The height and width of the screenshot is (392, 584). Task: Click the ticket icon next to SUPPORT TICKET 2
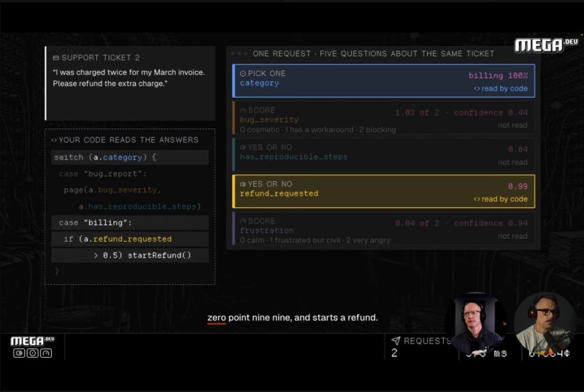(56, 58)
